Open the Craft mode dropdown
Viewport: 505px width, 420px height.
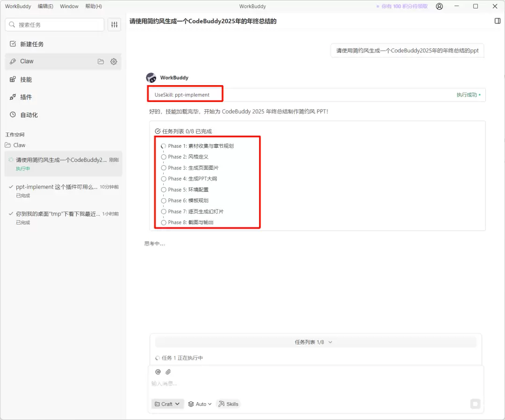(167, 404)
